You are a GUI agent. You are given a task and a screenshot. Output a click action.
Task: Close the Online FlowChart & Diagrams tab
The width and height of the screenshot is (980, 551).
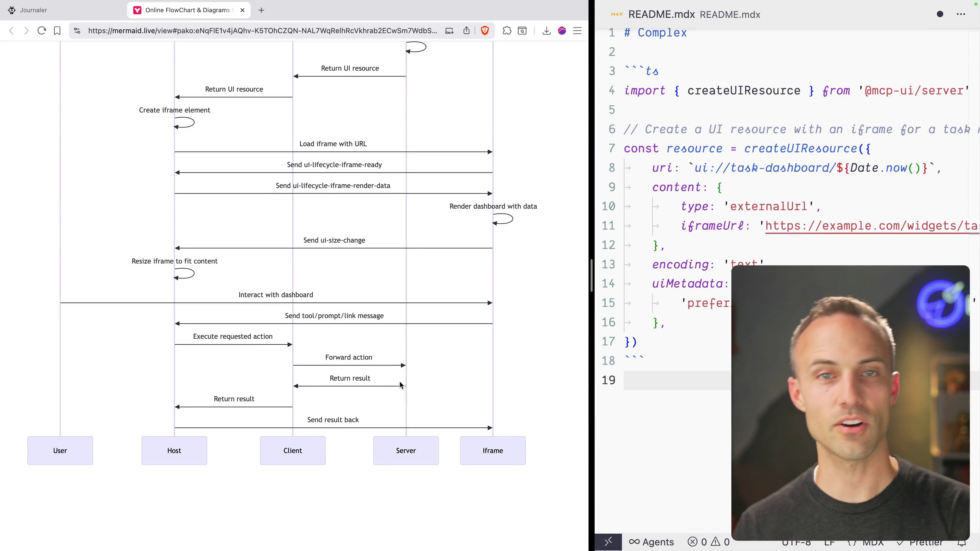242,10
